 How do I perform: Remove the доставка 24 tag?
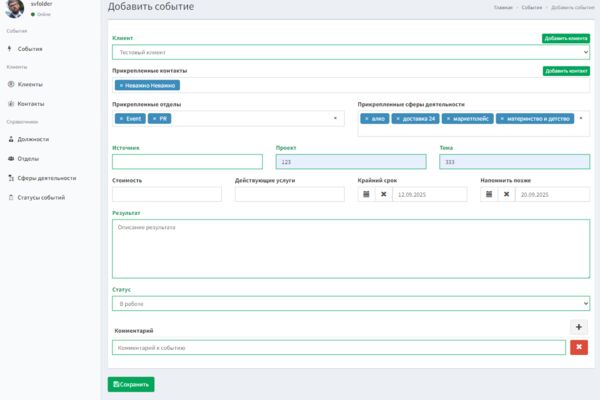point(398,119)
